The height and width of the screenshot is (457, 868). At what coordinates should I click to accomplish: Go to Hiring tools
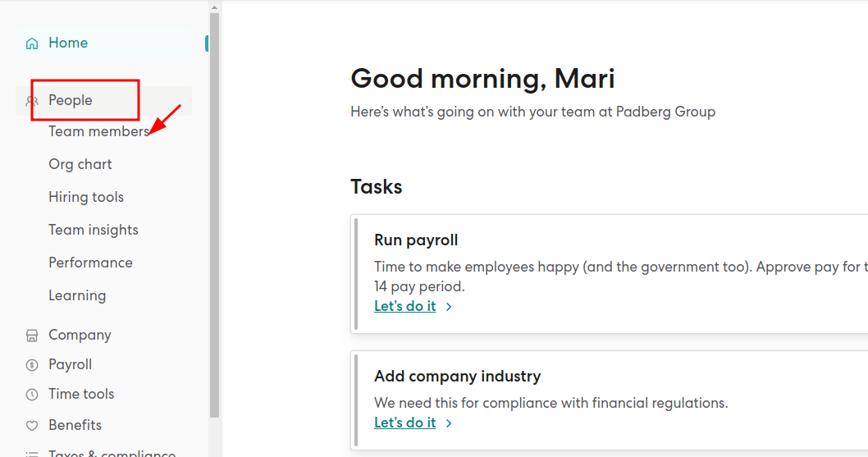click(x=86, y=197)
